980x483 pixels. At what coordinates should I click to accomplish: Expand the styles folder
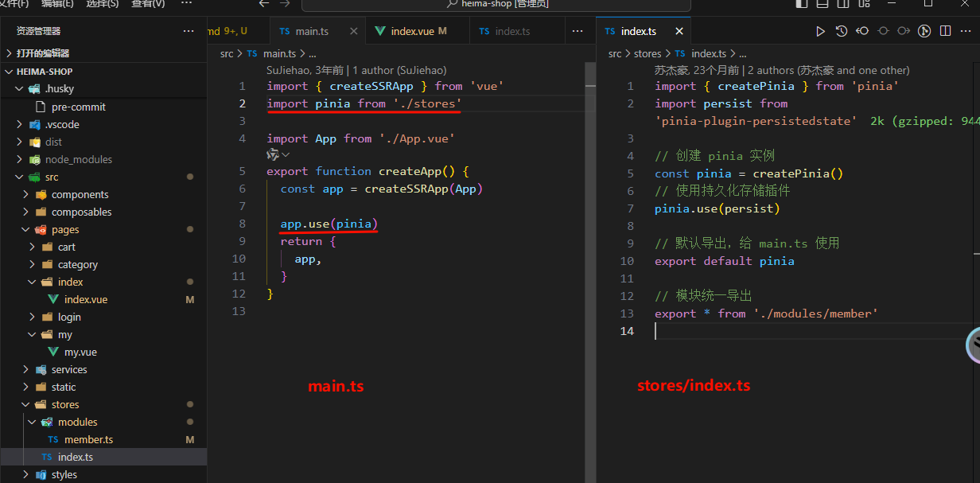pos(103,474)
